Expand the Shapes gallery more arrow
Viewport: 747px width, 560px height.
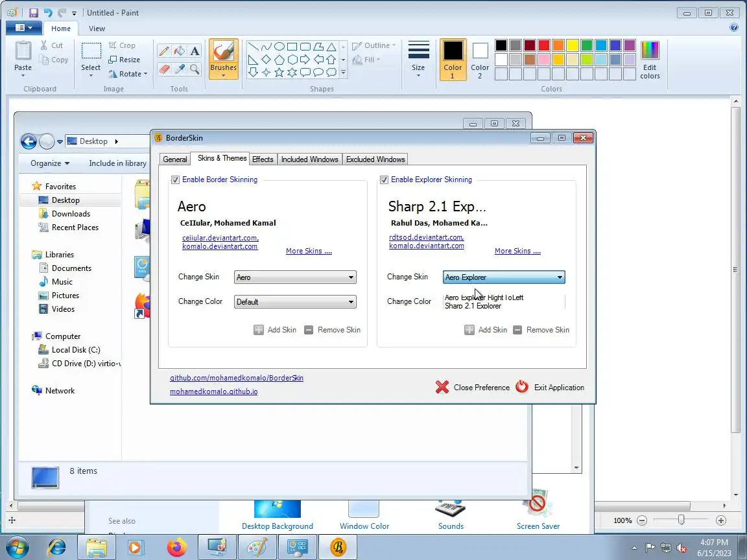point(343,73)
